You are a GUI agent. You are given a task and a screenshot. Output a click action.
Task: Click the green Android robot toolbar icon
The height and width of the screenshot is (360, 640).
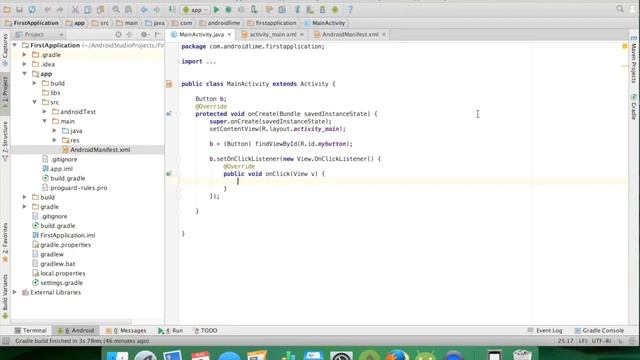(335, 9)
